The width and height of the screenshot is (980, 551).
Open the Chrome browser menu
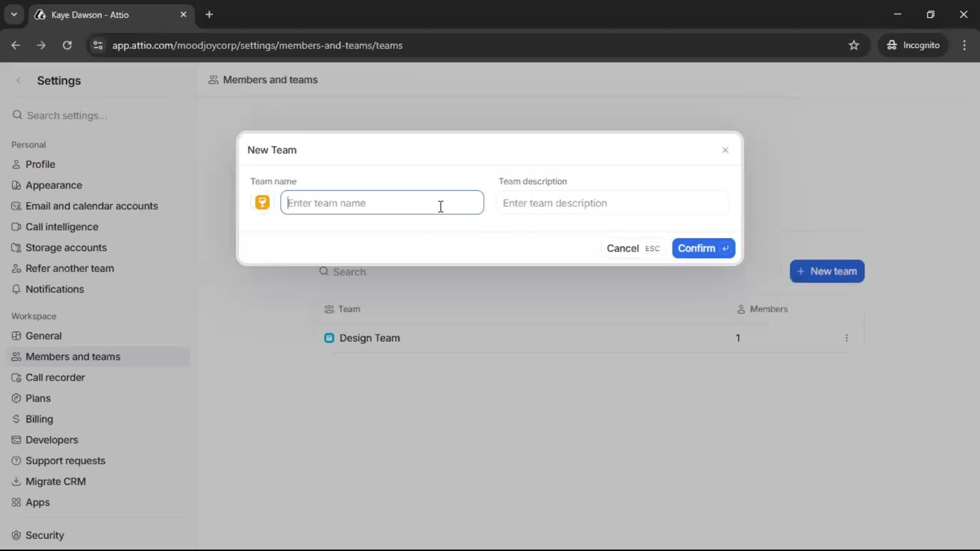tap(965, 45)
